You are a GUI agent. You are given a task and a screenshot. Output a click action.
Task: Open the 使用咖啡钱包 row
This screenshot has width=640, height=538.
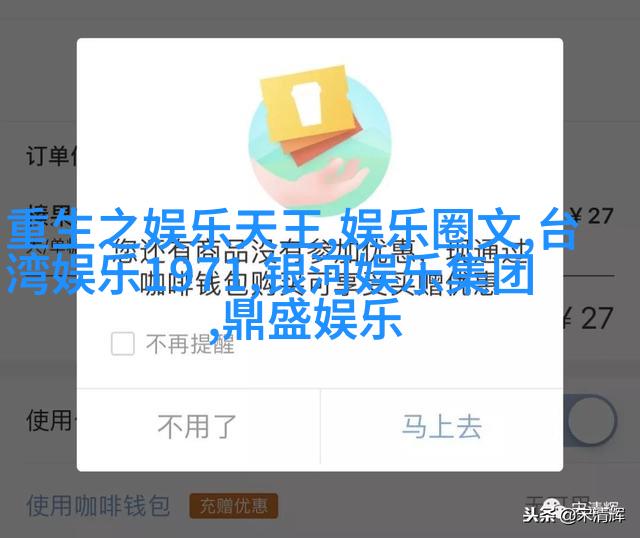pyautogui.click(x=98, y=506)
